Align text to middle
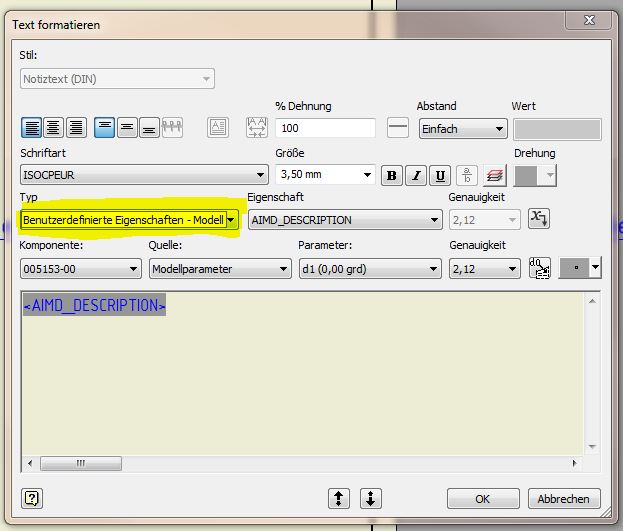The height and width of the screenshot is (531, 623). pyautogui.click(x=127, y=128)
